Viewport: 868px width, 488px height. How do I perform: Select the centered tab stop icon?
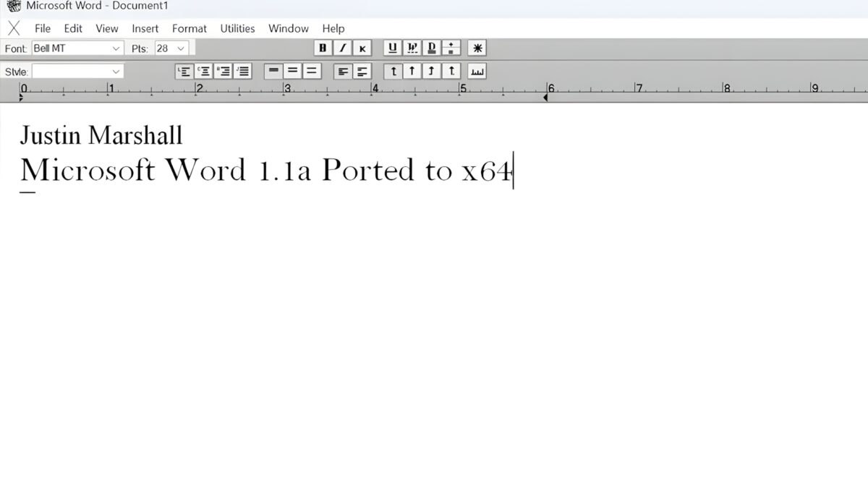412,71
